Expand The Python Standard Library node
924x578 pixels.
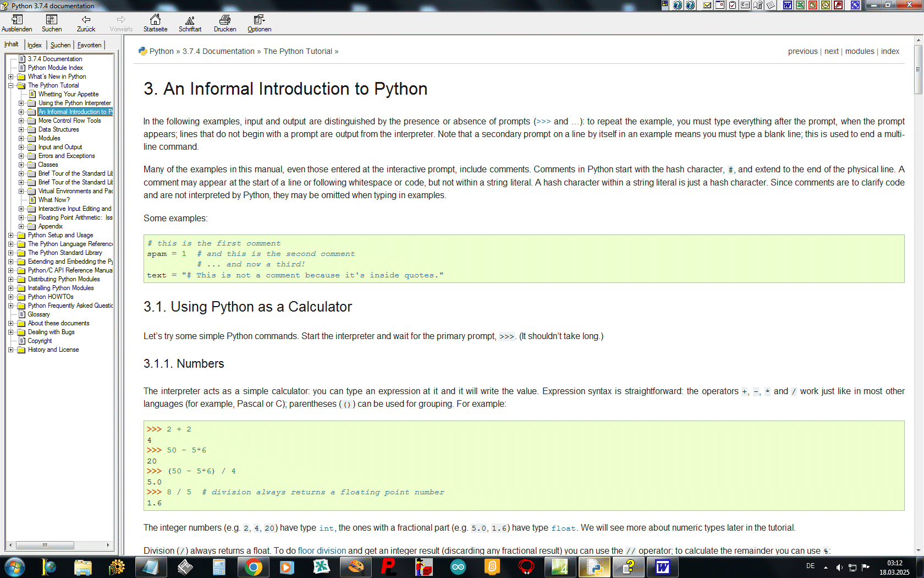[x=10, y=253]
